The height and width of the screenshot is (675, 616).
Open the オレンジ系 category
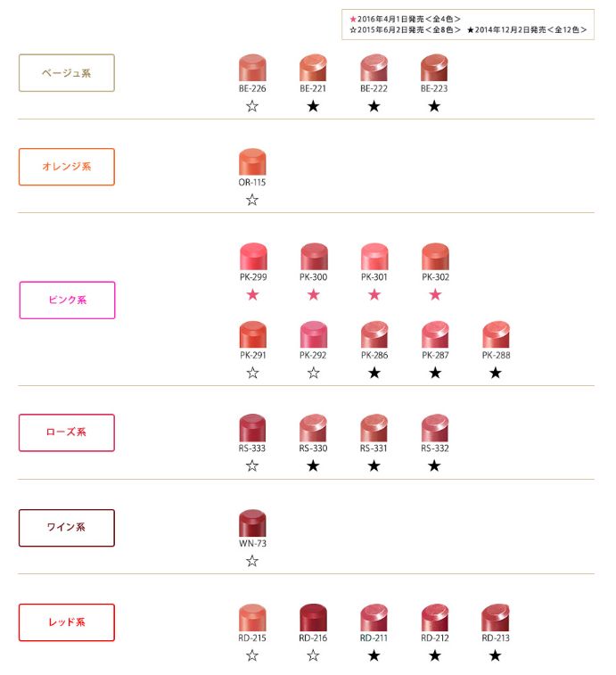67,167
